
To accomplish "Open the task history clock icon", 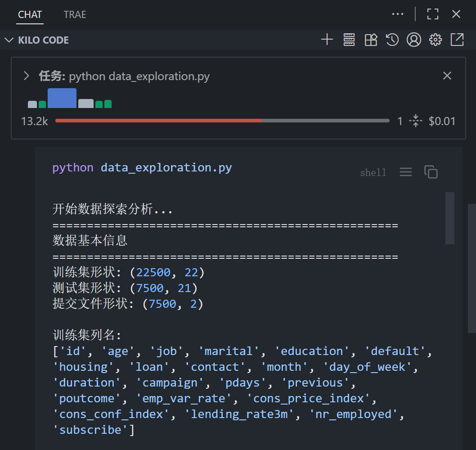I will click(392, 40).
